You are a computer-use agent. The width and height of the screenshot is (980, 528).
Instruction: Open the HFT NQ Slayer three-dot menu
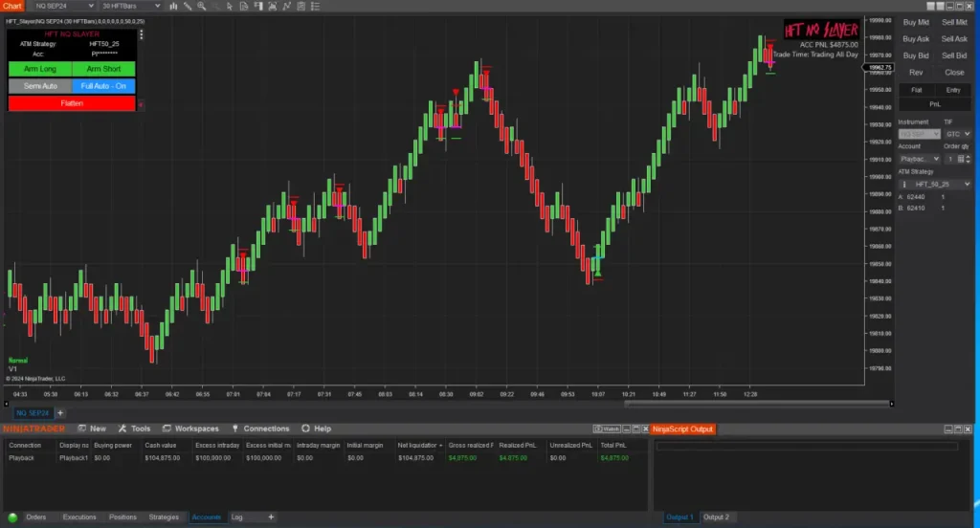pyautogui.click(x=142, y=34)
